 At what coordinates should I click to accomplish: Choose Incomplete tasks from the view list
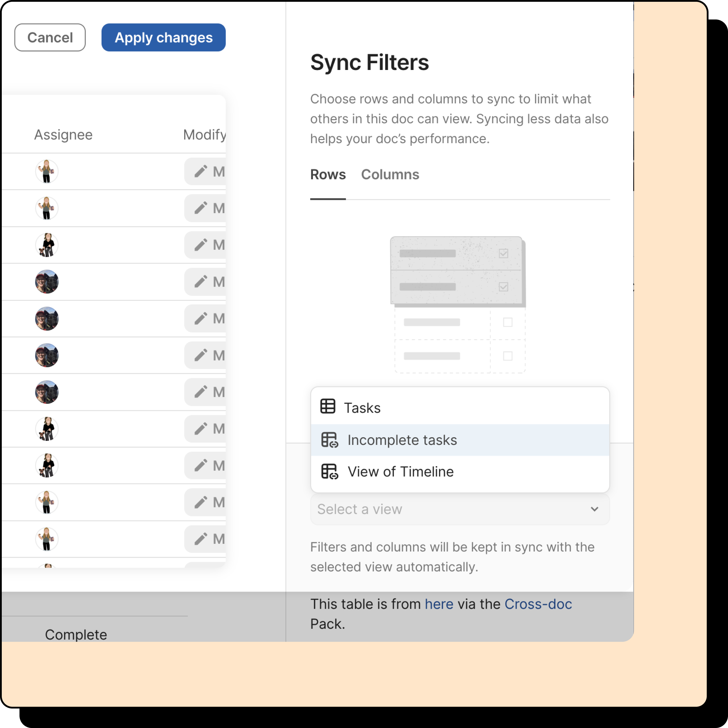coord(460,440)
